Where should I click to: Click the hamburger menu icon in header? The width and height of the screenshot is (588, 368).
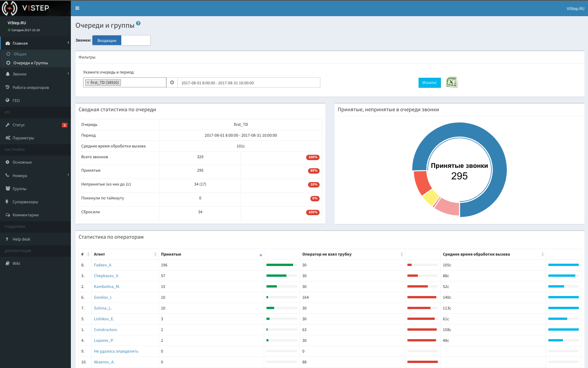click(77, 8)
